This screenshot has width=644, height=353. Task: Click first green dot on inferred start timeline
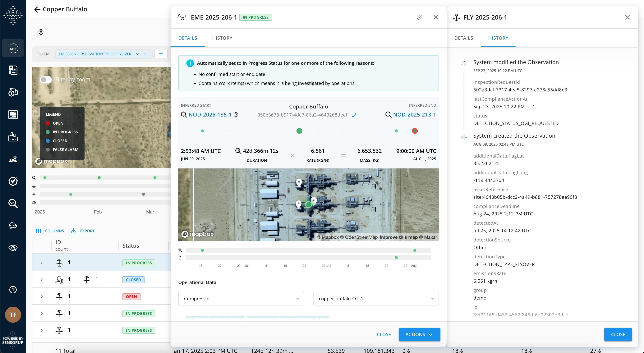coord(202,131)
